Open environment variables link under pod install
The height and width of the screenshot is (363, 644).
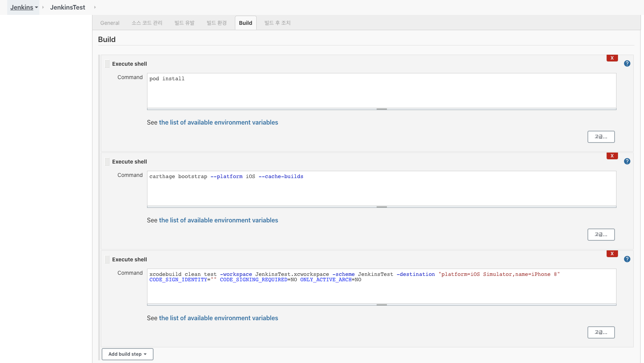pos(218,122)
